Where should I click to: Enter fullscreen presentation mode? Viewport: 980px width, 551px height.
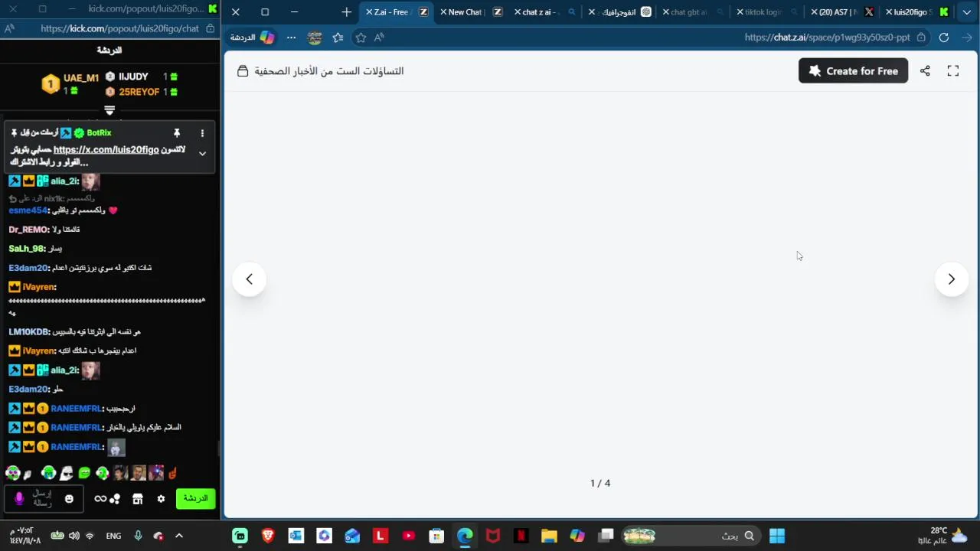(x=953, y=70)
